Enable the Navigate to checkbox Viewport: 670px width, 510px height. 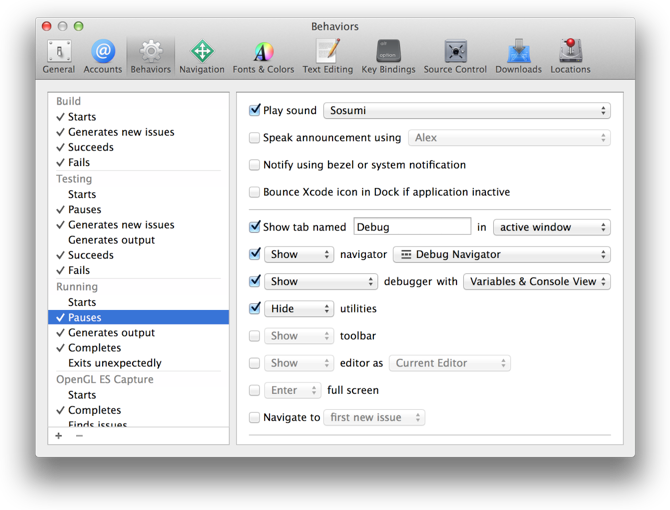click(255, 417)
